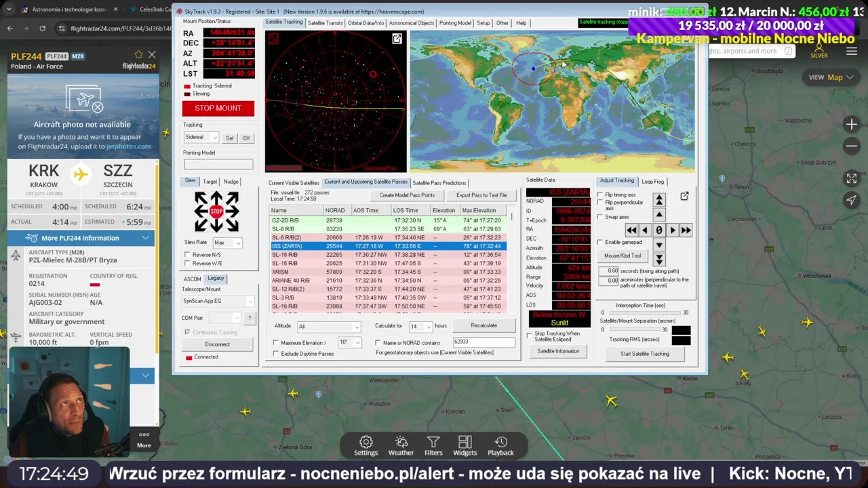Viewport: 868px width, 488px height.
Task: Open the Satellite Pass Predictions tab
Action: [x=439, y=182]
